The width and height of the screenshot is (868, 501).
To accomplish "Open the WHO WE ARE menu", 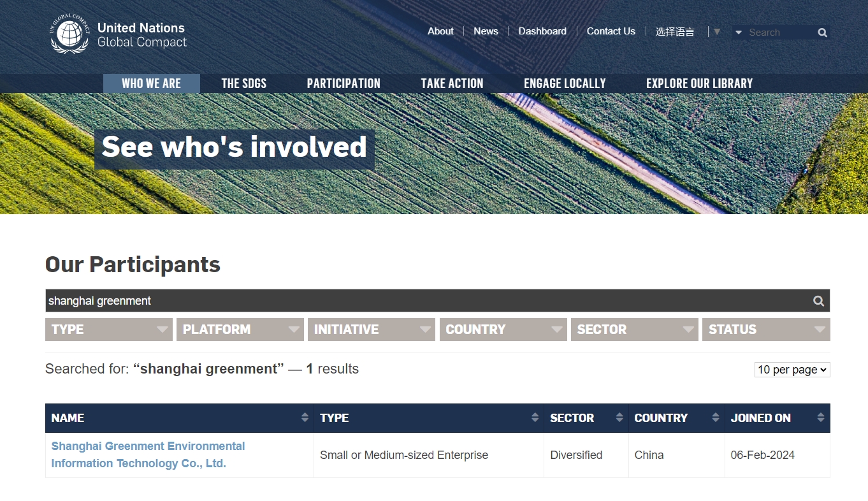I will click(x=152, y=83).
